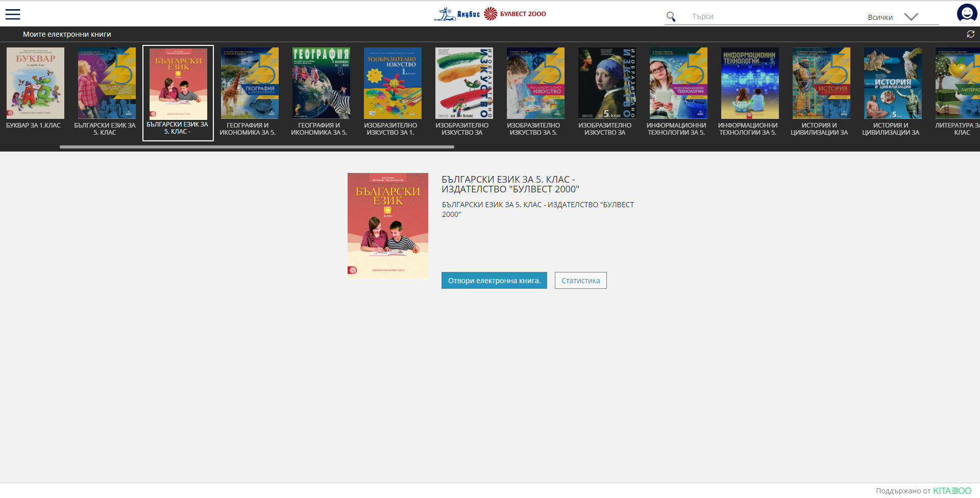Open the Статистика button
Image resolution: width=980 pixels, height=498 pixels.
point(580,281)
